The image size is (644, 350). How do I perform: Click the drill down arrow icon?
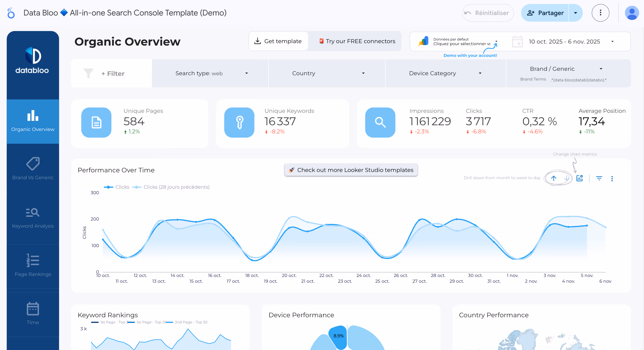[x=566, y=178]
